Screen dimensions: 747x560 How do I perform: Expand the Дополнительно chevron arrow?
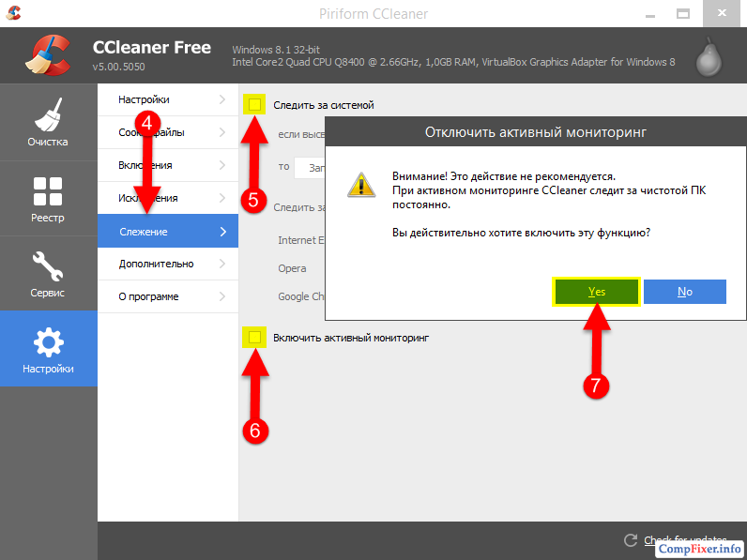tap(222, 264)
